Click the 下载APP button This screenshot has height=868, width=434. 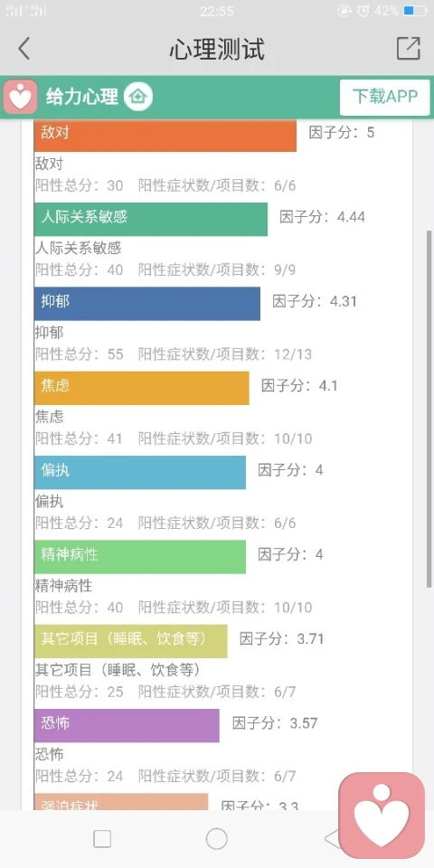[x=385, y=97]
